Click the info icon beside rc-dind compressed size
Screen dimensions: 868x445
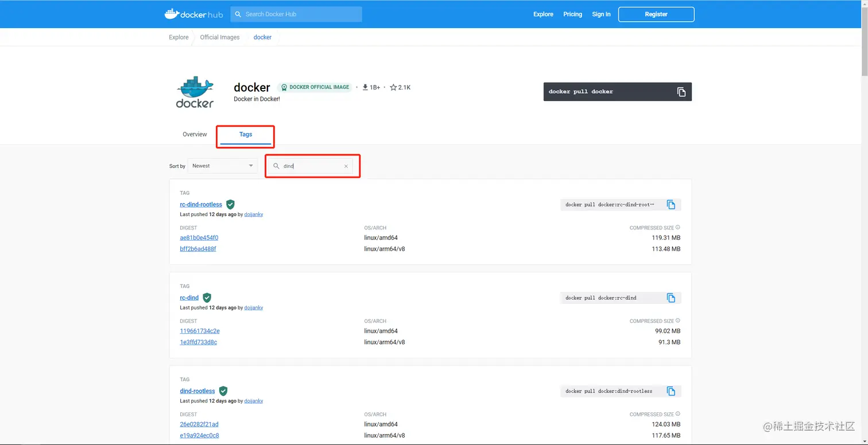click(x=678, y=321)
